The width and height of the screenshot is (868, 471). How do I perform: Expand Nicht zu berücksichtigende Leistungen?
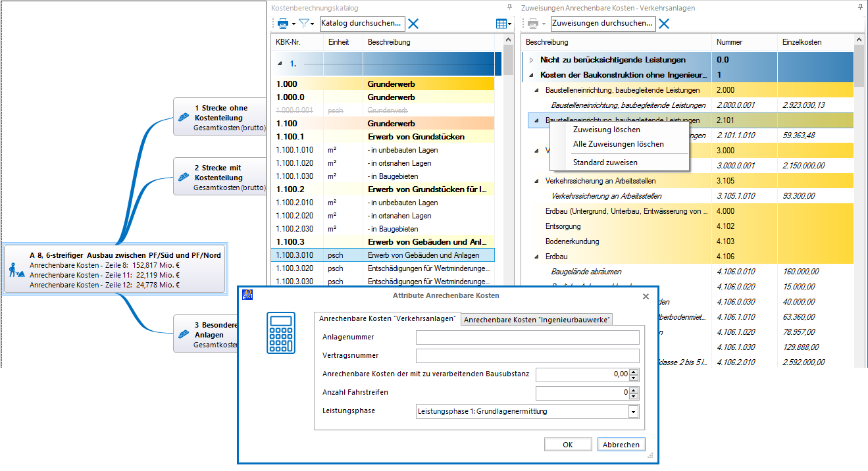[532, 60]
